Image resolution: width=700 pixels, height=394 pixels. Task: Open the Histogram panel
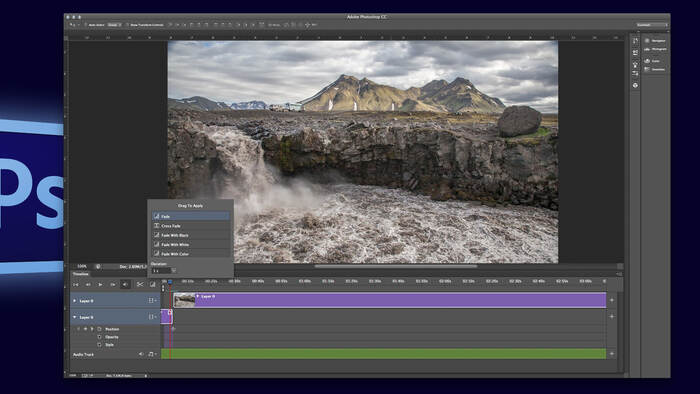[655, 50]
